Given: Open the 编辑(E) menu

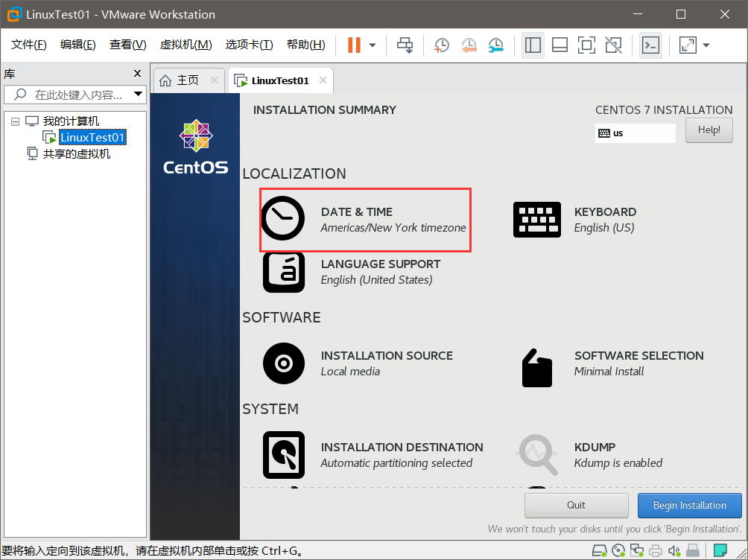Looking at the screenshot, I should [x=77, y=45].
